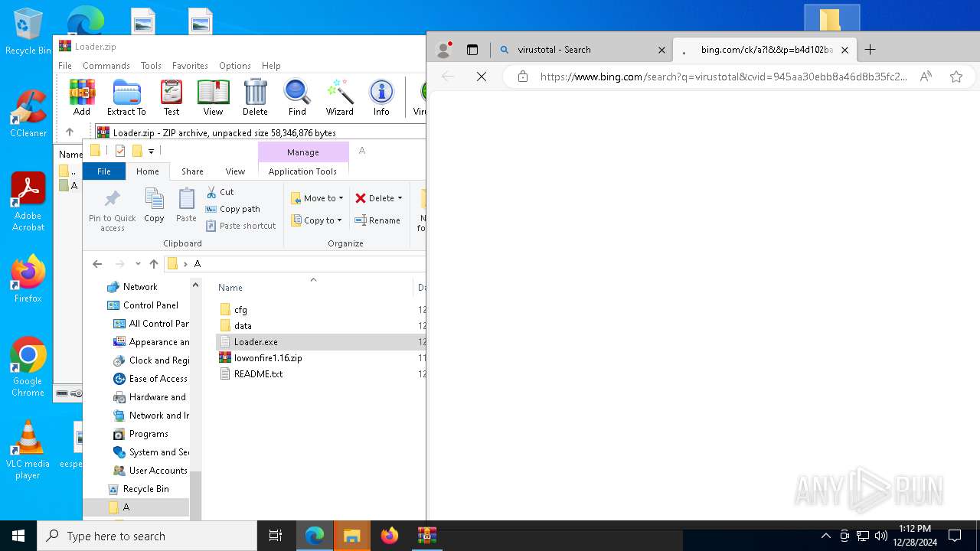The height and width of the screenshot is (551, 980).
Task: Switch to the Home ribbon tab
Action: pyautogui.click(x=148, y=171)
